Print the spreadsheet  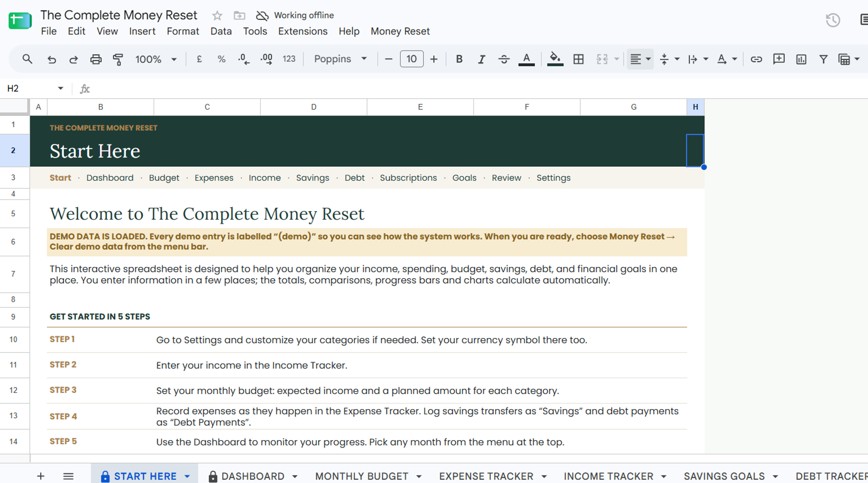pos(96,59)
